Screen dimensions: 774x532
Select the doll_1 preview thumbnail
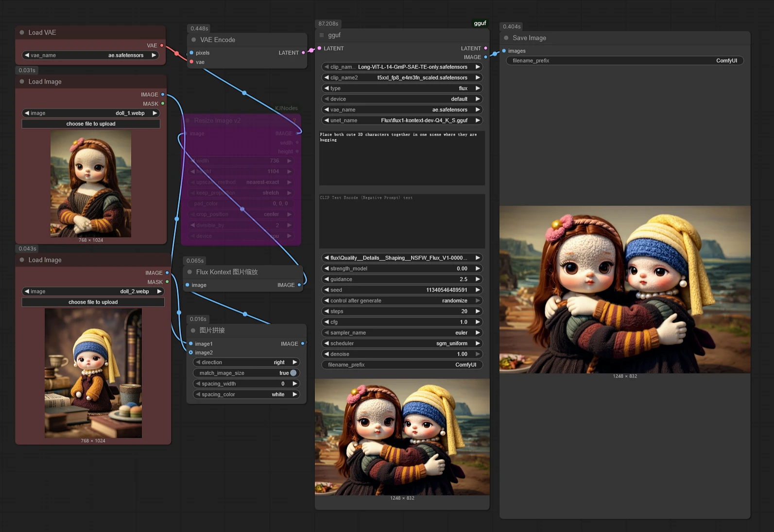pyautogui.click(x=91, y=184)
